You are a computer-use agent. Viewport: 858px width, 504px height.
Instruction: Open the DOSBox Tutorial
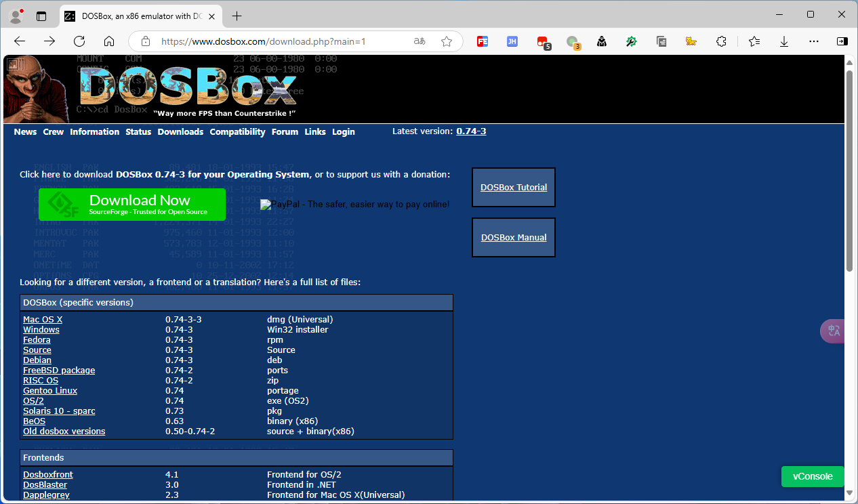(x=514, y=188)
